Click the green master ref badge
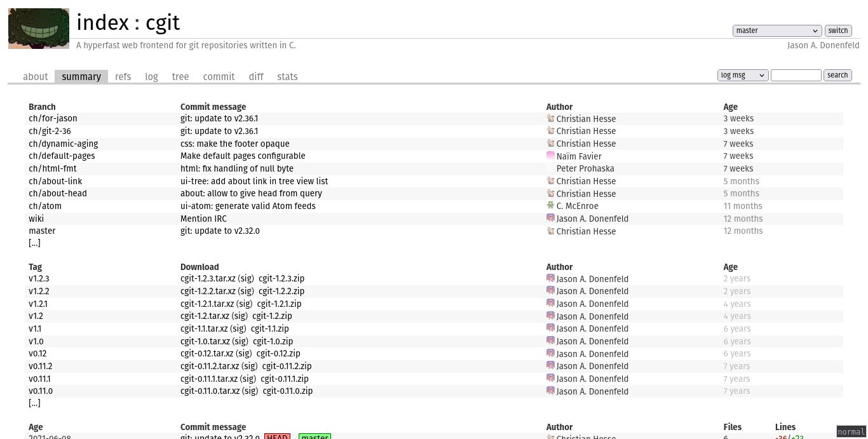The image size is (868, 439). (315, 437)
